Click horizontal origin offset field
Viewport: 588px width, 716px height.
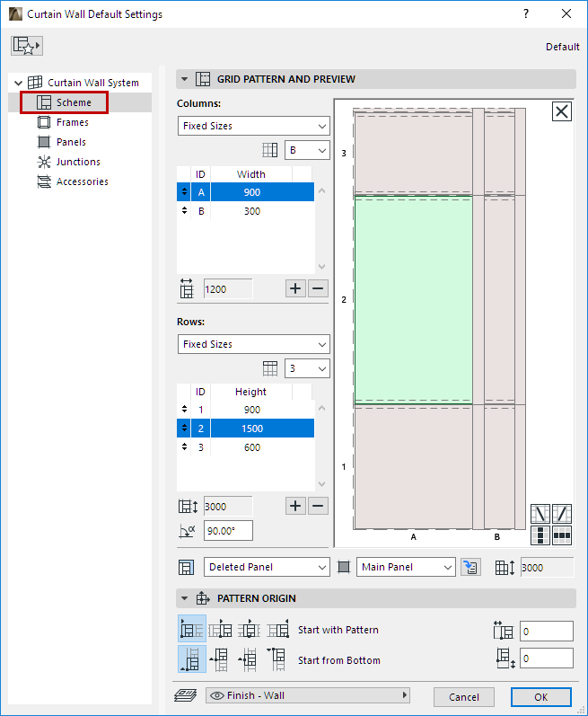point(547,632)
